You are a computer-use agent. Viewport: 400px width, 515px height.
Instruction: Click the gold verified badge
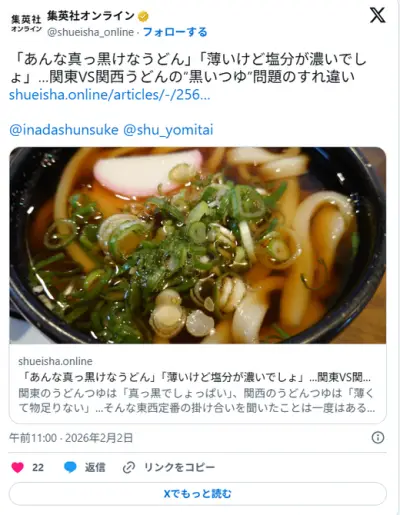click(143, 16)
